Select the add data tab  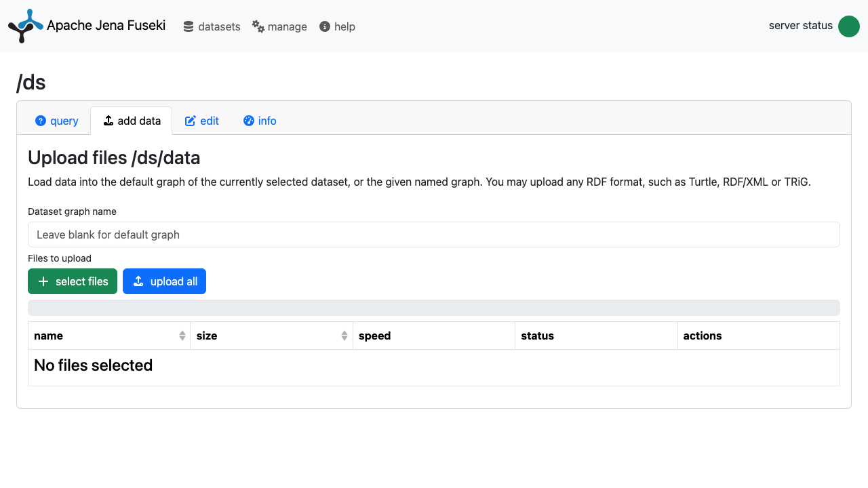(x=132, y=121)
